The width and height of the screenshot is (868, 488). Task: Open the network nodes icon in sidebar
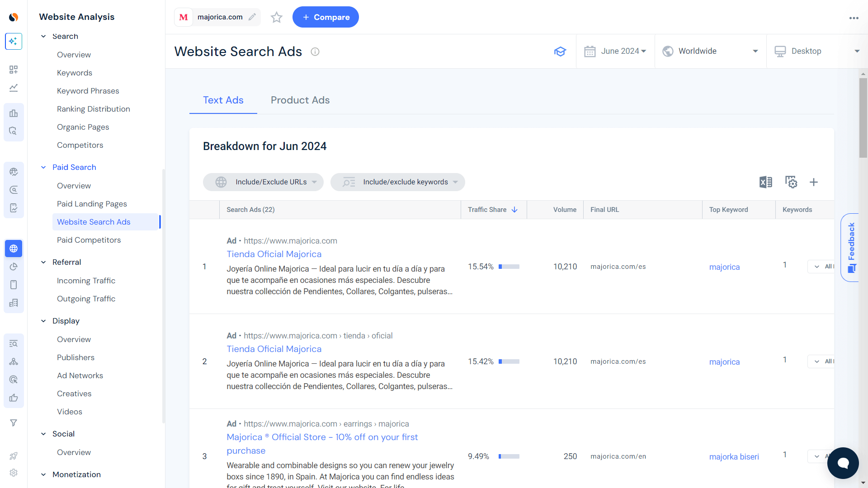(14, 361)
